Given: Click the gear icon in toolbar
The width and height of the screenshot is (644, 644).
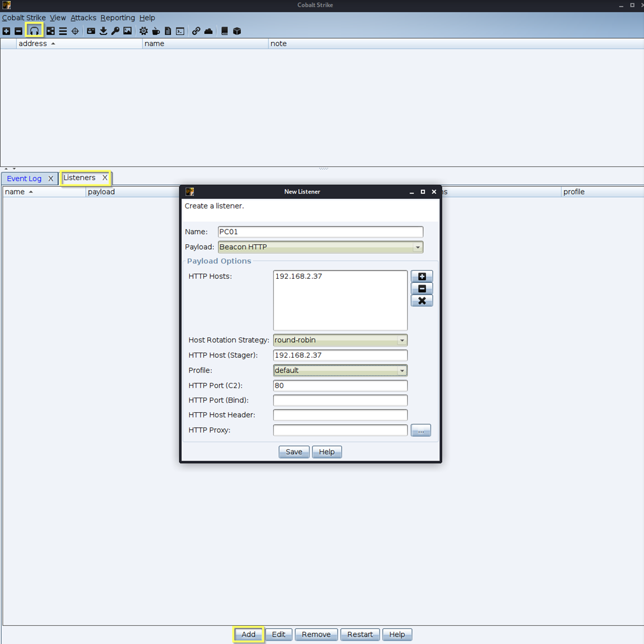Looking at the screenshot, I should click(x=144, y=31).
